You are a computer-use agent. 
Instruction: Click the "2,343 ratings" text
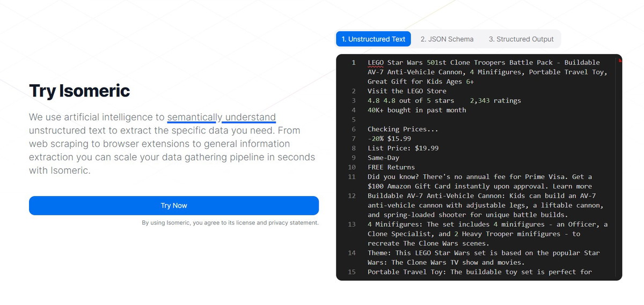[495, 101]
